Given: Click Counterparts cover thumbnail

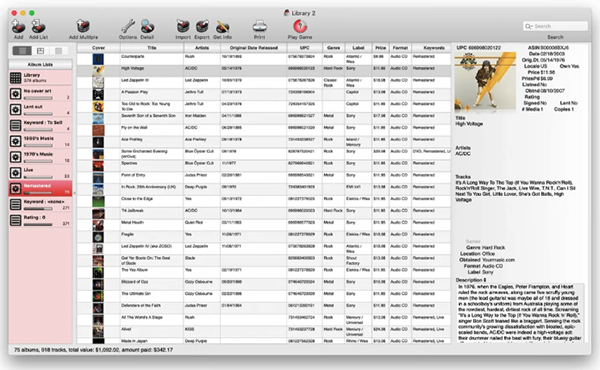Looking at the screenshot, I should [98, 59].
